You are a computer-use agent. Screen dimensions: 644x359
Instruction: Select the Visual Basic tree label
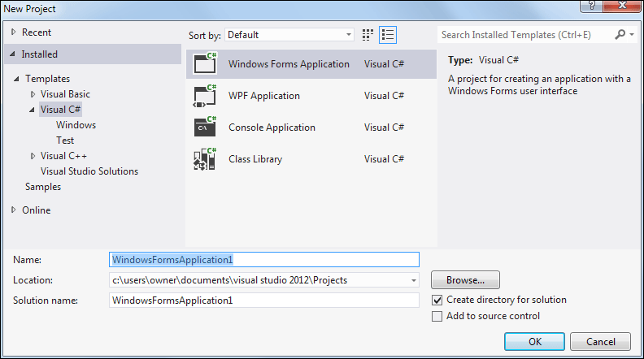(x=65, y=94)
